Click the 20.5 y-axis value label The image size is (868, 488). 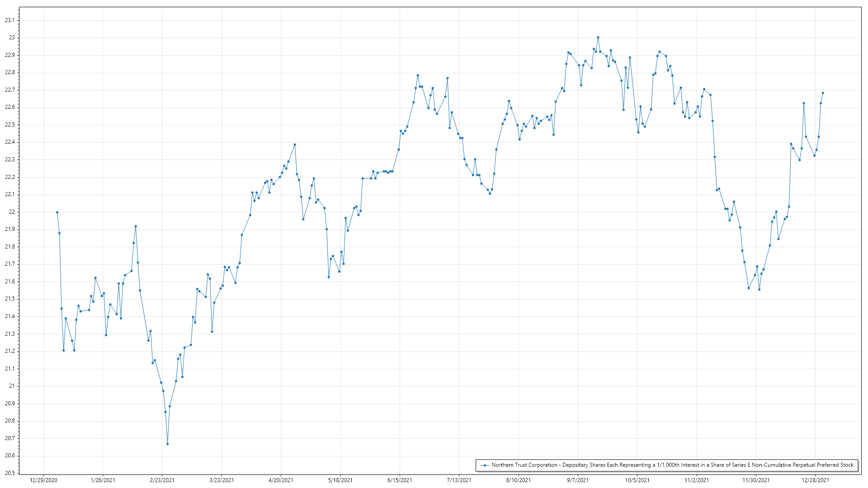click(x=9, y=473)
